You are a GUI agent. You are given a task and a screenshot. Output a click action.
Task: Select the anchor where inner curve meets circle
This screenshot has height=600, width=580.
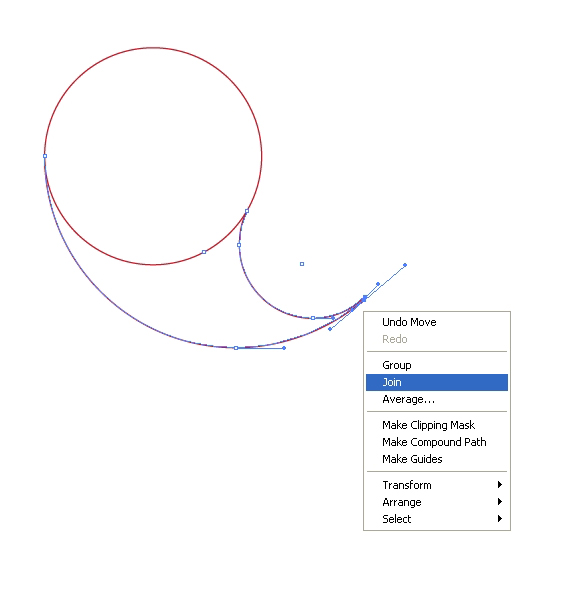pyautogui.click(x=247, y=211)
